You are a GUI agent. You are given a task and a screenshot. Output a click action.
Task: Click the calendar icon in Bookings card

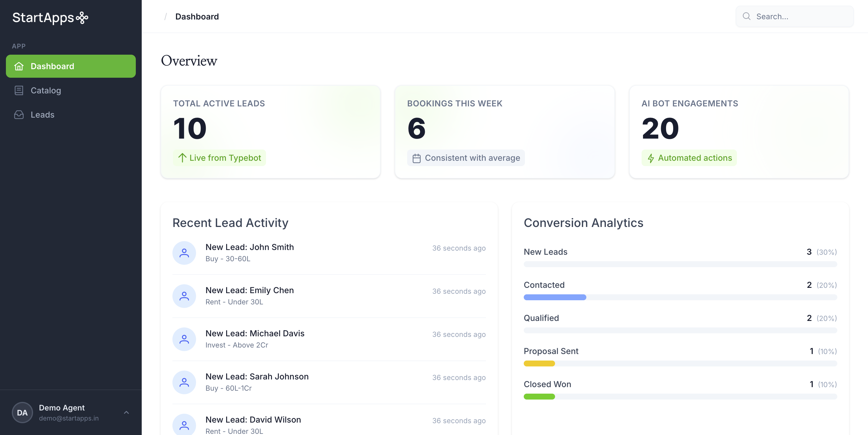coord(417,158)
